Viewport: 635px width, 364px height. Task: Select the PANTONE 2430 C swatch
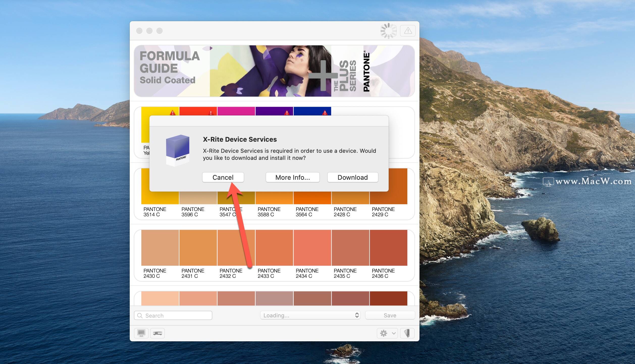(x=160, y=248)
